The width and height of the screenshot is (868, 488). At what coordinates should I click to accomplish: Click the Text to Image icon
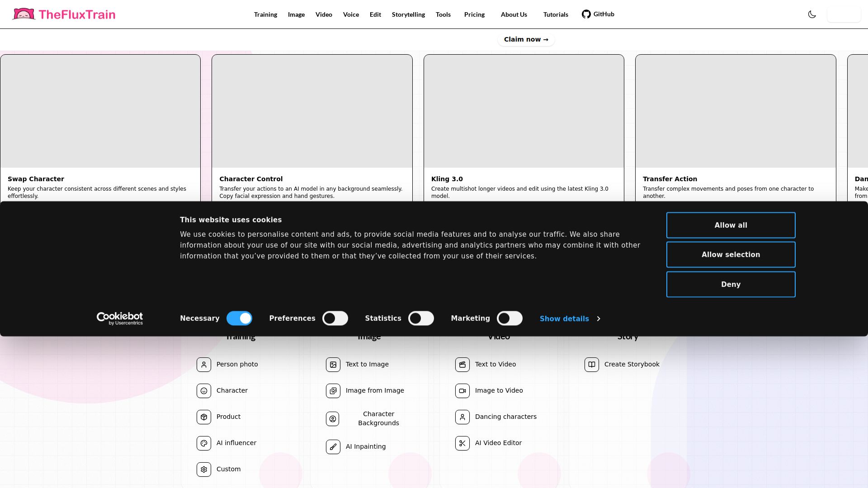pyautogui.click(x=333, y=365)
